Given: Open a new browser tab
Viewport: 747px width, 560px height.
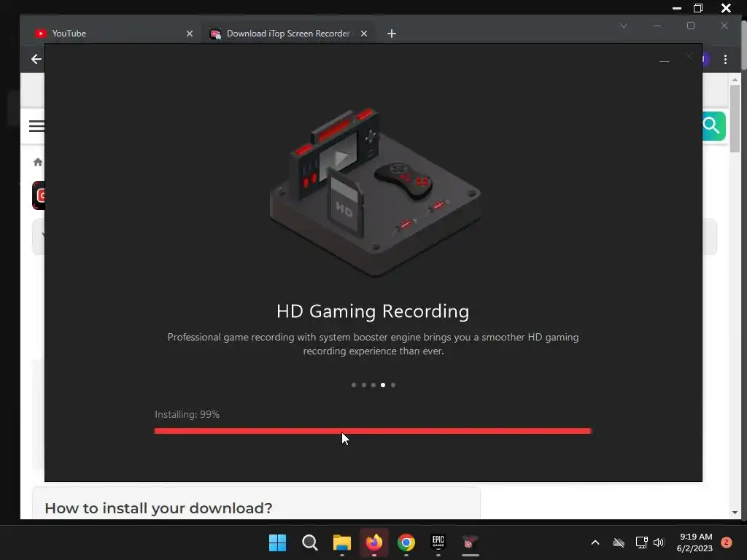Looking at the screenshot, I should pos(392,34).
